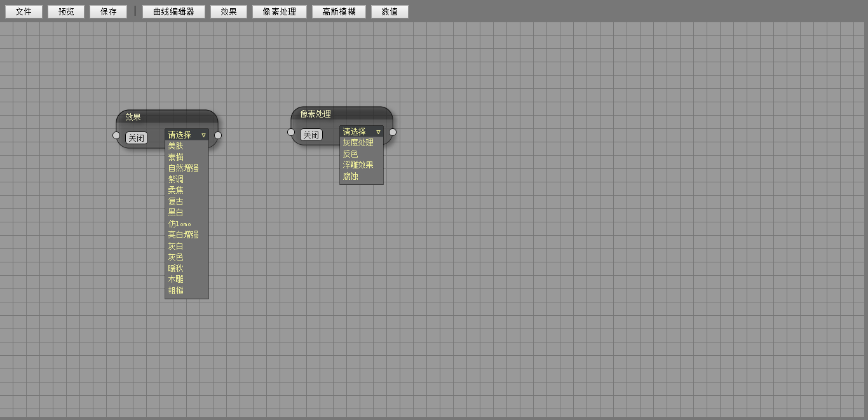
Task: Click the 保存 toolbar button
Action: [109, 11]
